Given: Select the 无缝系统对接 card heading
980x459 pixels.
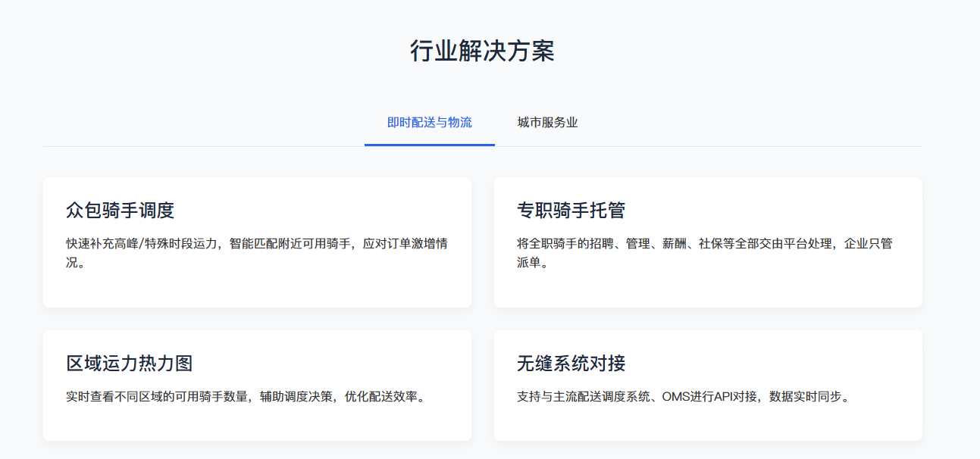Looking at the screenshot, I should pyautogui.click(x=571, y=364).
